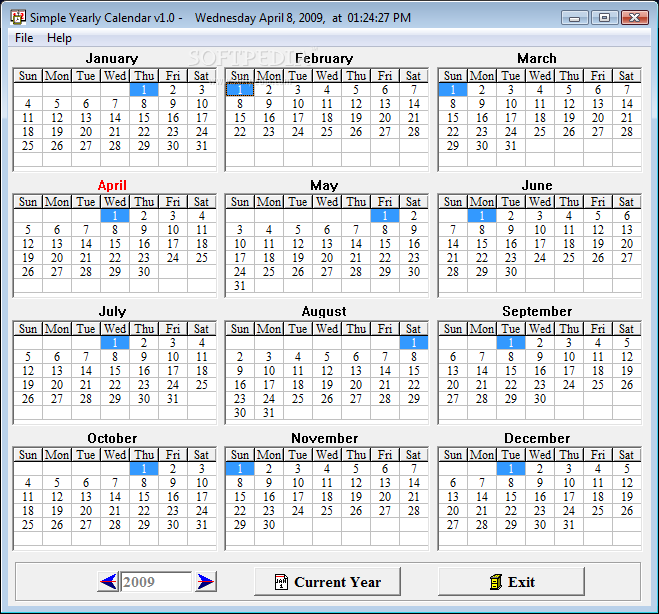Click the Sat column header in March

626,76
